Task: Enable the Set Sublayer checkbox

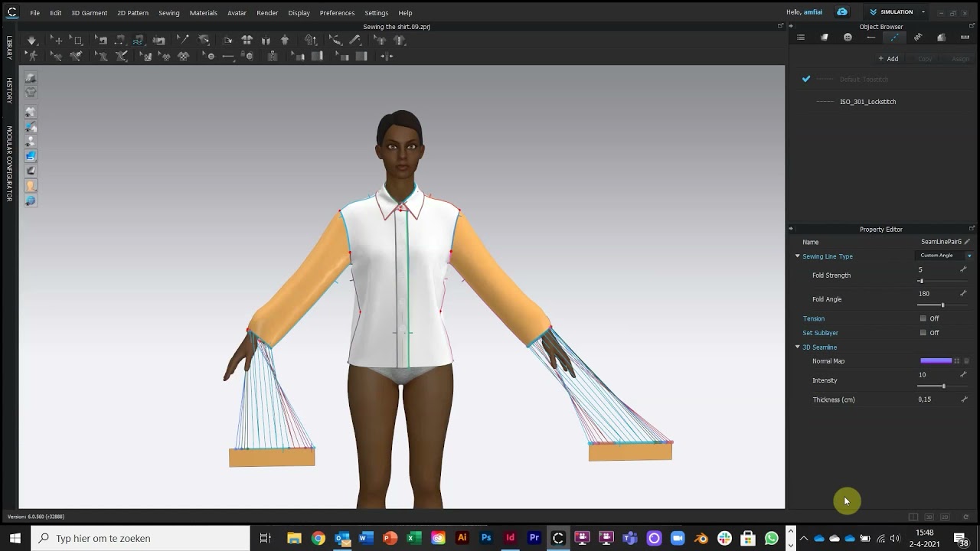Action: [x=923, y=333]
